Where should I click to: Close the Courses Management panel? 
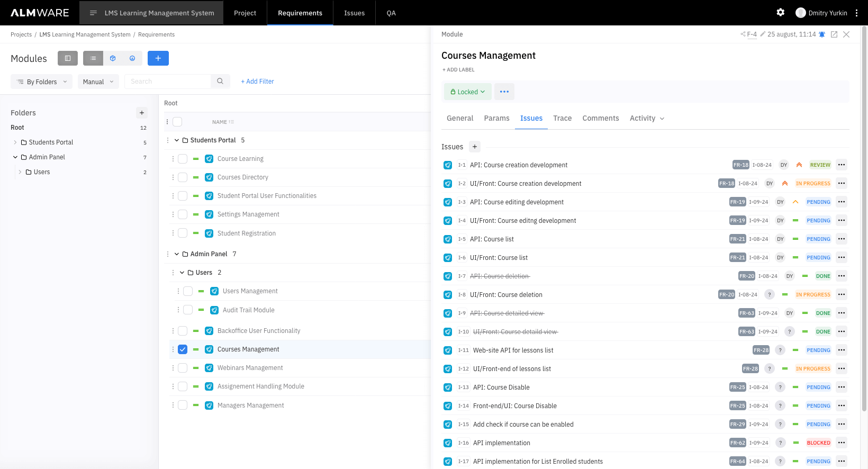coord(846,34)
